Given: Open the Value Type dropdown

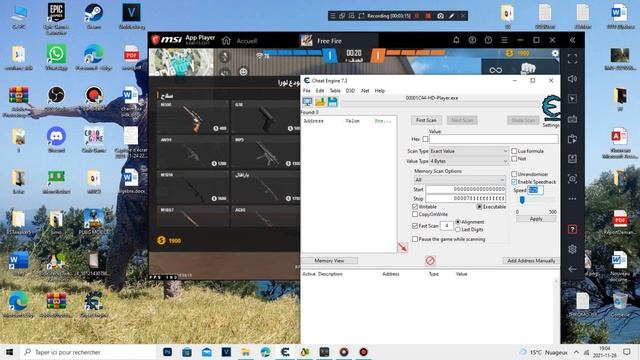Looking at the screenshot, I should click(469, 161).
